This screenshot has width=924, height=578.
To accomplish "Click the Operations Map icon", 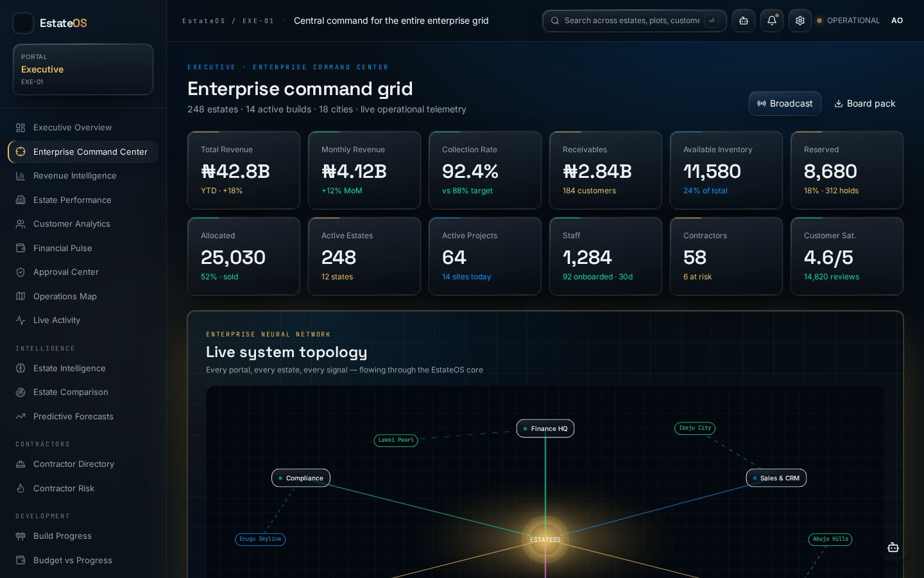I will coord(21,297).
